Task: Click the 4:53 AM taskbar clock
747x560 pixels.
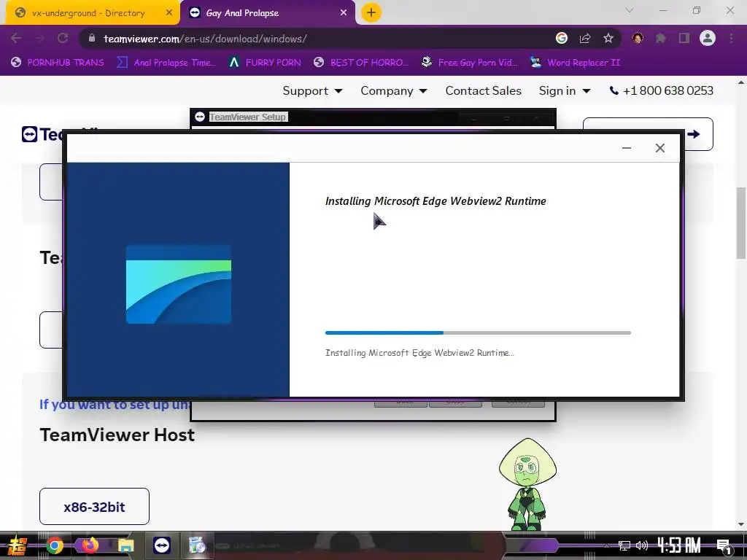Action: pos(679,545)
